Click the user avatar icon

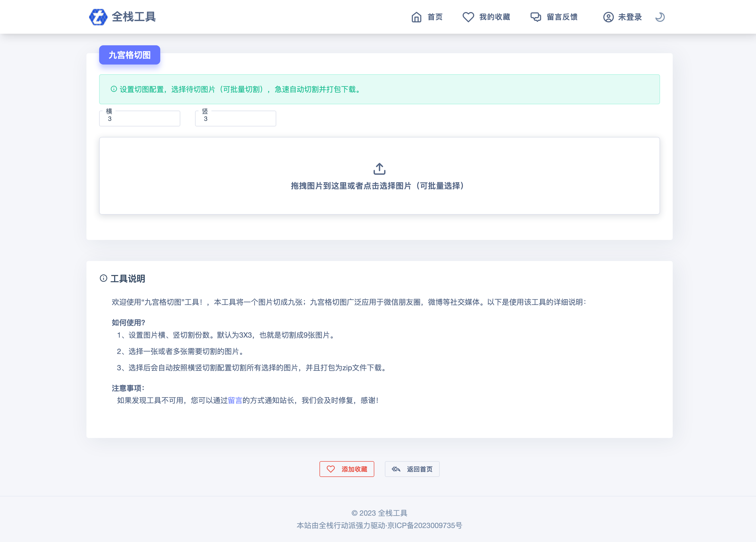[608, 17]
